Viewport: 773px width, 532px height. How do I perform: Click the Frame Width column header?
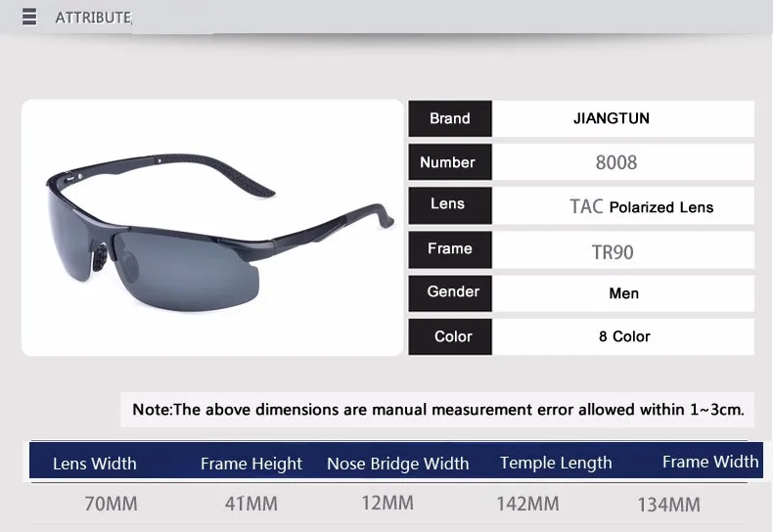pyautogui.click(x=710, y=462)
